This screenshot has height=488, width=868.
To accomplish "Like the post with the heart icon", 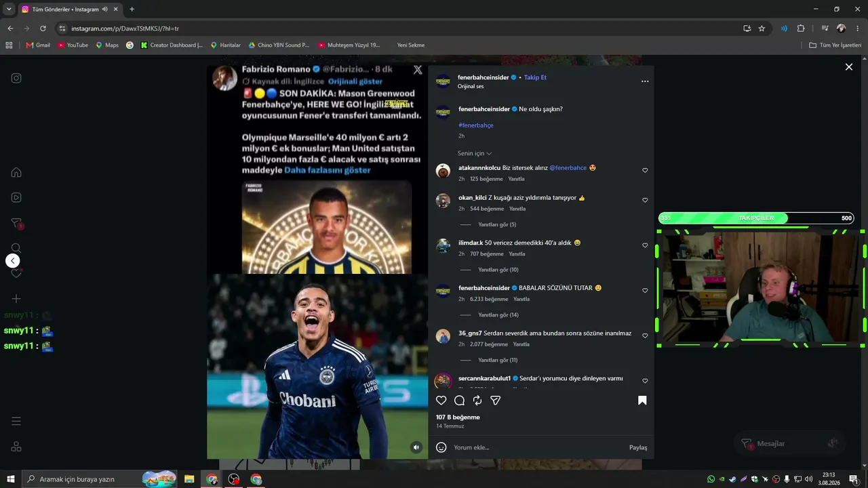I will (x=441, y=401).
